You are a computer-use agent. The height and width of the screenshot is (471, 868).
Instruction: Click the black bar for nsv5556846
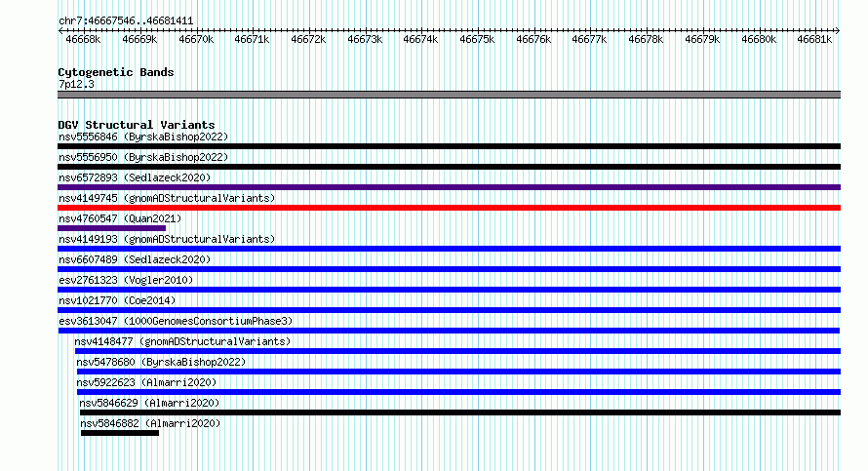449,146
